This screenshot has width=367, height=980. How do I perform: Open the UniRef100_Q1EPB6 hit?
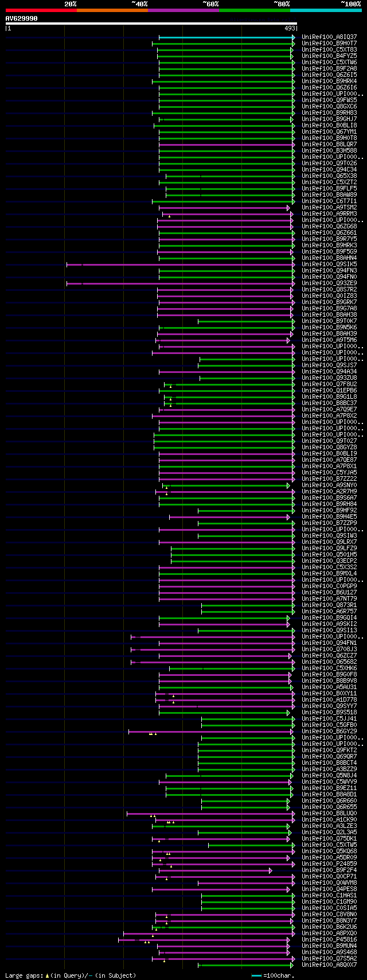[x=329, y=391]
